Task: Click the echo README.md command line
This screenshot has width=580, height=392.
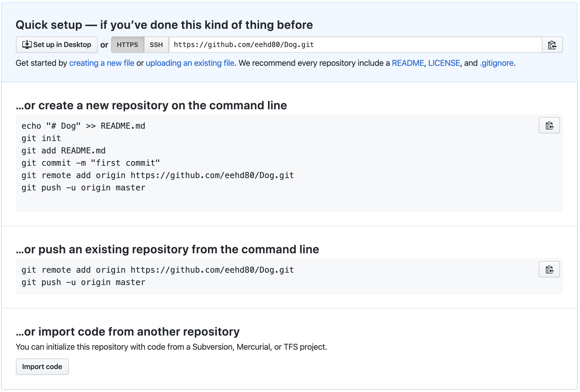Action: pos(83,126)
